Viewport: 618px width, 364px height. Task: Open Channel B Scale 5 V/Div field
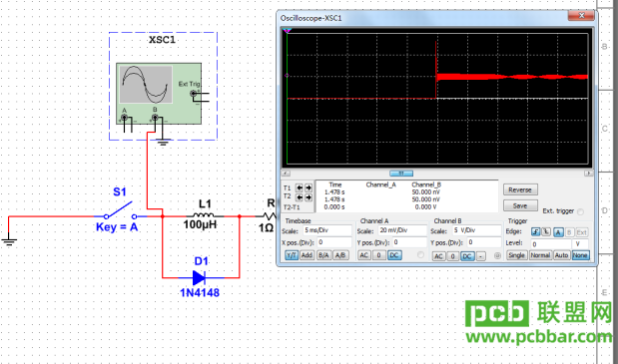coord(476,230)
